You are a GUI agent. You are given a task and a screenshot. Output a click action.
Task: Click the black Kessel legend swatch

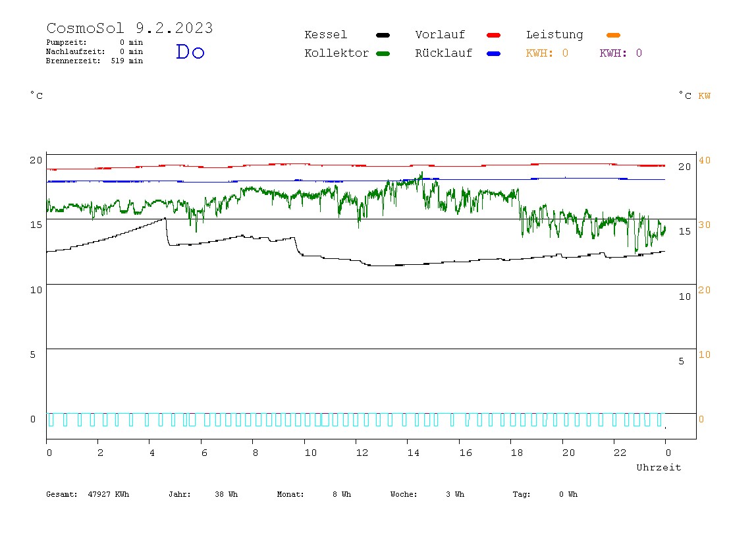[x=383, y=35]
